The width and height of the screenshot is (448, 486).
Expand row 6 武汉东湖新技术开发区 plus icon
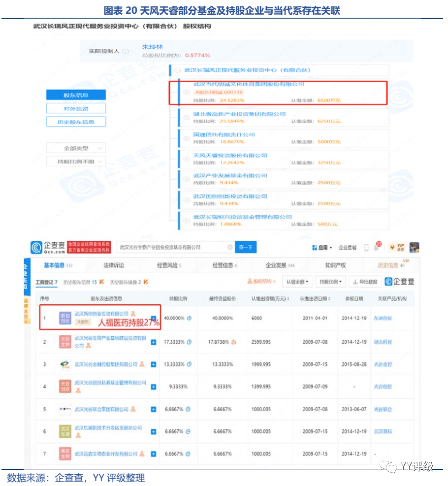tap(154, 432)
